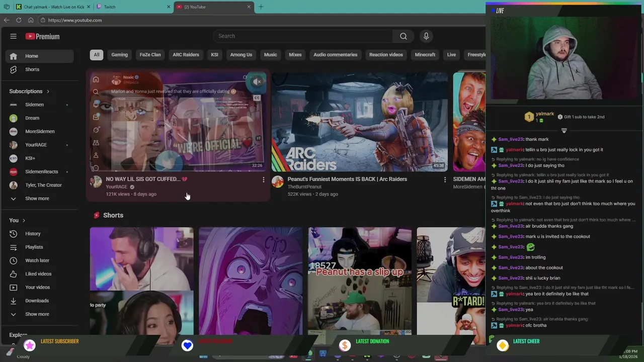Open a new browser tab

coord(261,7)
